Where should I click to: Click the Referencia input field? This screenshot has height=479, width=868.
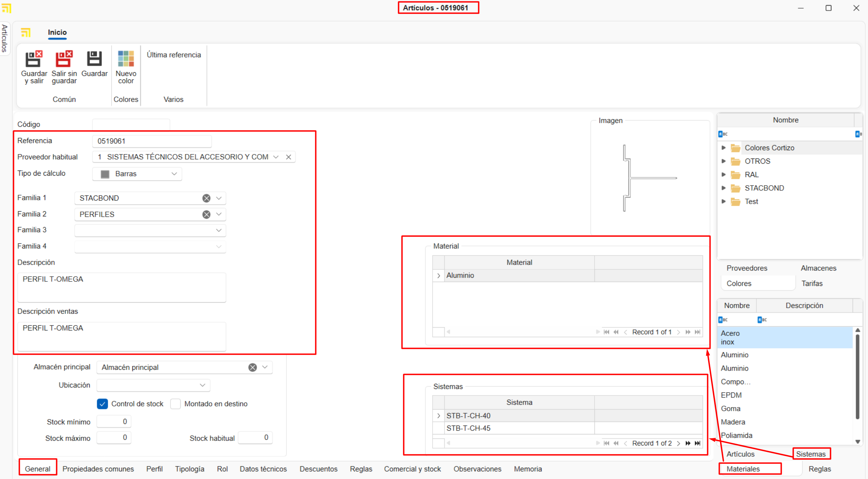tap(152, 141)
